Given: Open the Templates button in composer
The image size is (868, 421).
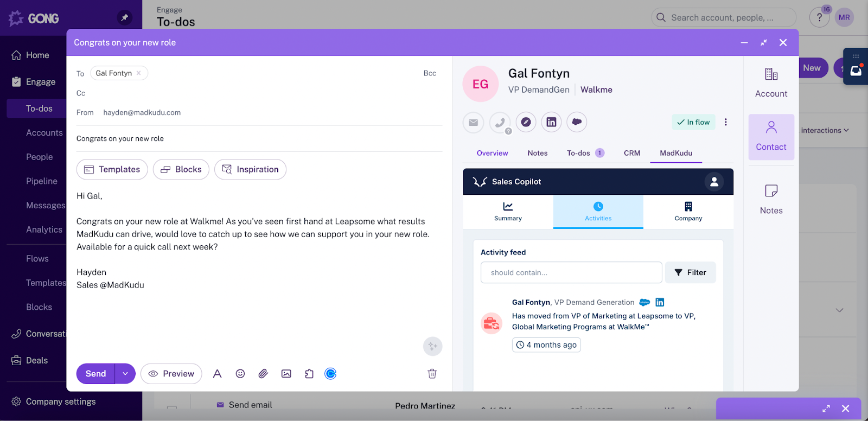Looking at the screenshot, I should 112,169.
